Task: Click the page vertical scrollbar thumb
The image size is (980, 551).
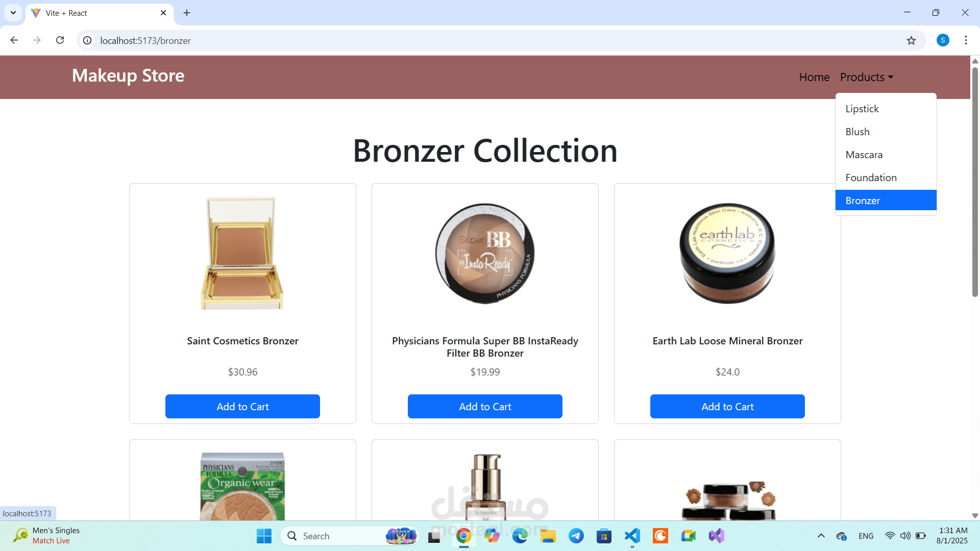Action: point(975,181)
